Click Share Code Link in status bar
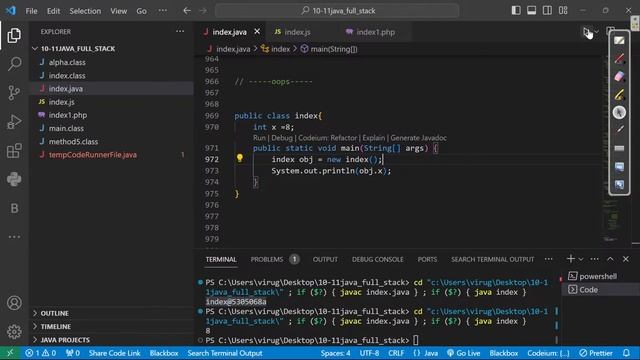 (x=114, y=353)
